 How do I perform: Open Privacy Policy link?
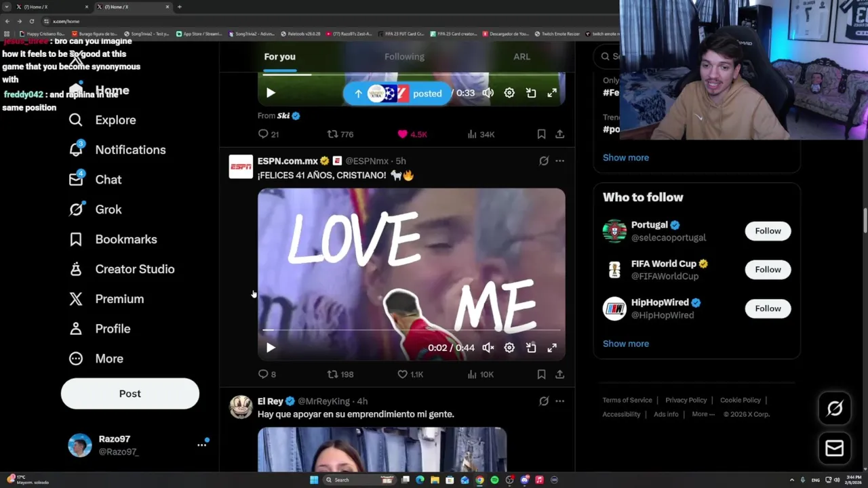click(x=686, y=400)
